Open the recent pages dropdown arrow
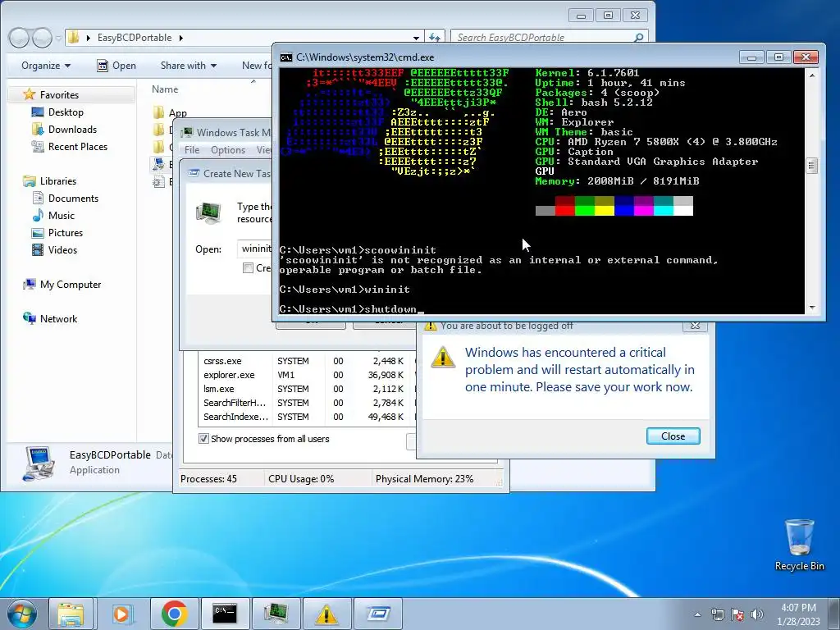 [x=58, y=38]
